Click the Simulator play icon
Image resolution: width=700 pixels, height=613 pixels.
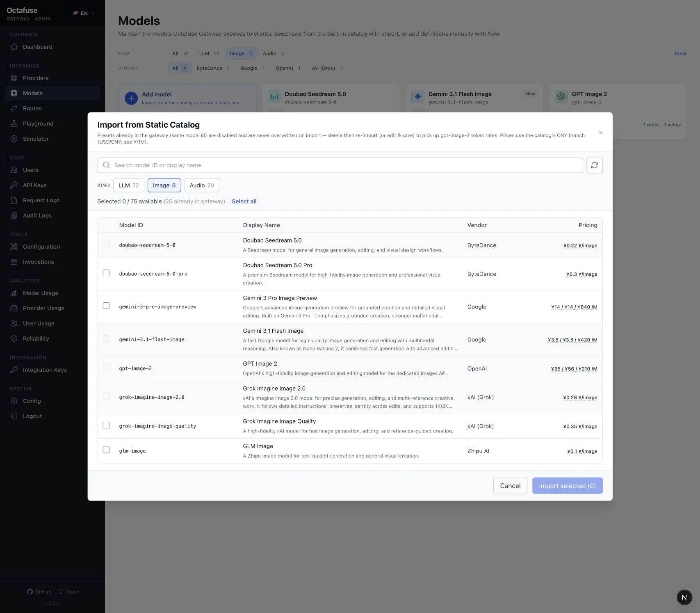tap(14, 139)
